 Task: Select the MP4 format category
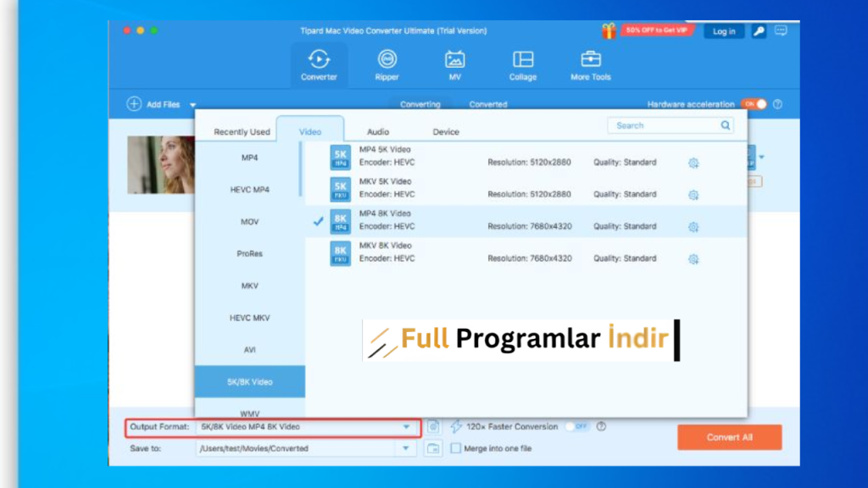coord(250,158)
